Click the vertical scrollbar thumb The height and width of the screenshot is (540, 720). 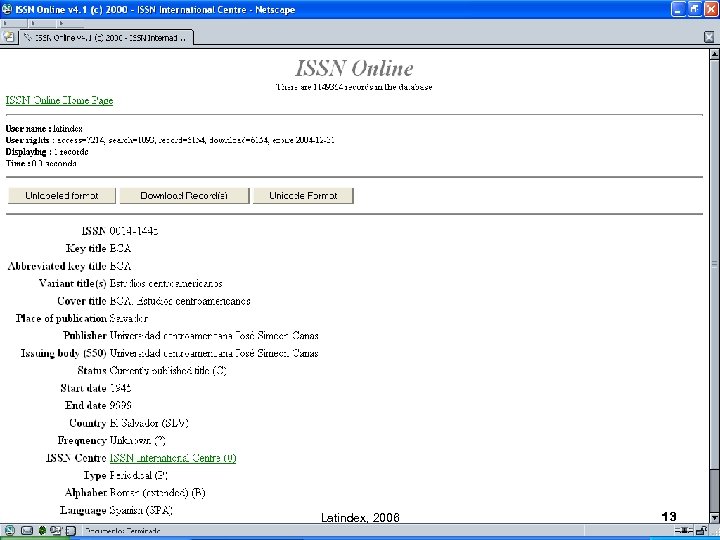[714, 264]
